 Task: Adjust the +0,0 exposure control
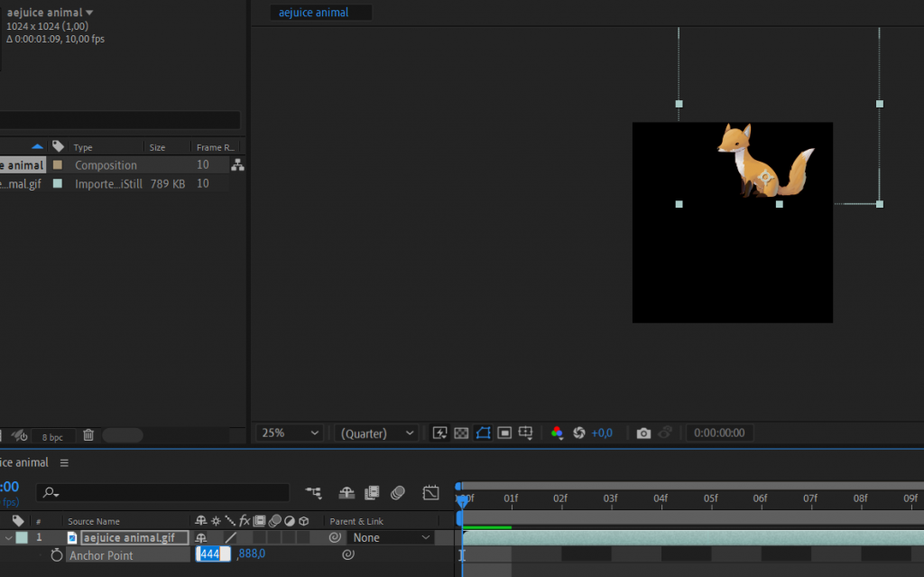[603, 433]
